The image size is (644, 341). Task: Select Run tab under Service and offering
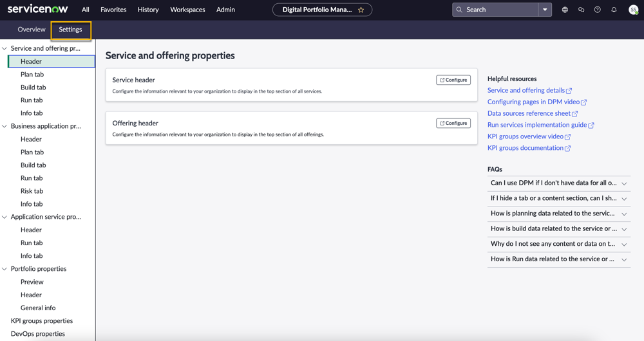pos(32,100)
